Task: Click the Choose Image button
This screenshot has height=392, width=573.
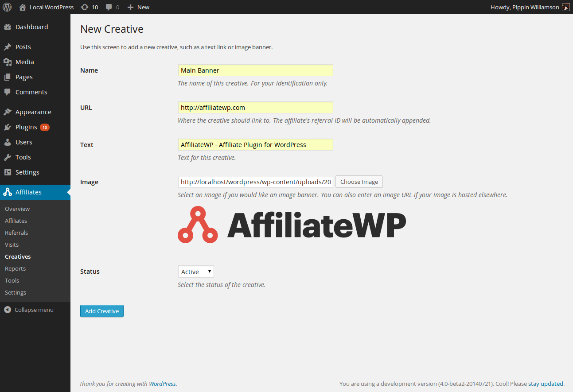Action: 359,182
